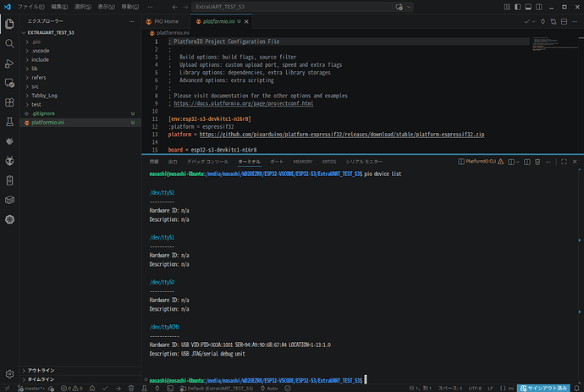The image size is (584, 392).
Task: Open notifications bell in status bar
Action: tap(576, 389)
